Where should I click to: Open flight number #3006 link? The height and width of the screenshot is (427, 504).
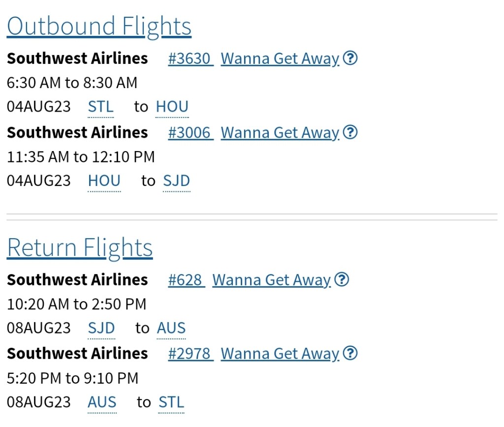pyautogui.click(x=190, y=133)
